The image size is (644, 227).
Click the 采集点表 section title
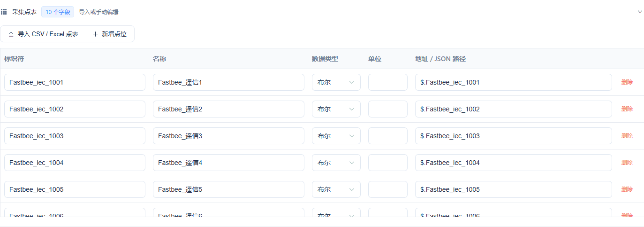tap(24, 12)
